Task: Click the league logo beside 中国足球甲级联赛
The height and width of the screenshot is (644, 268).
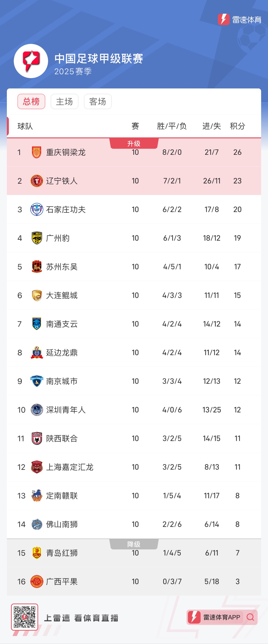Action: click(31, 61)
